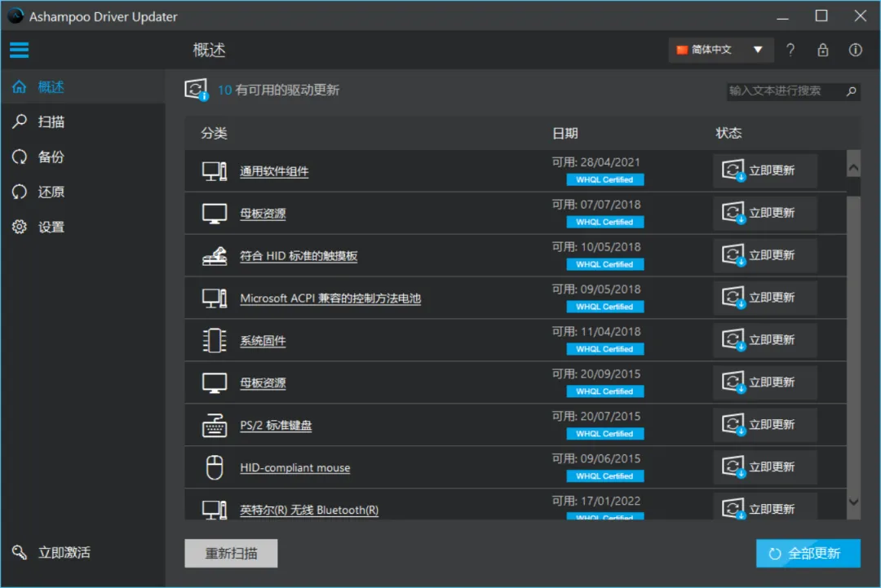Click the 系统固件 chip icon
The image size is (881, 588).
tap(214, 340)
